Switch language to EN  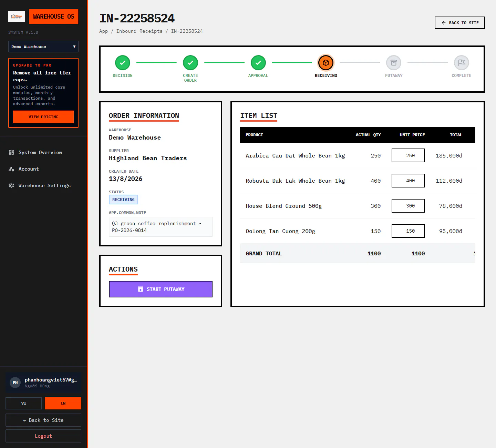(63, 403)
